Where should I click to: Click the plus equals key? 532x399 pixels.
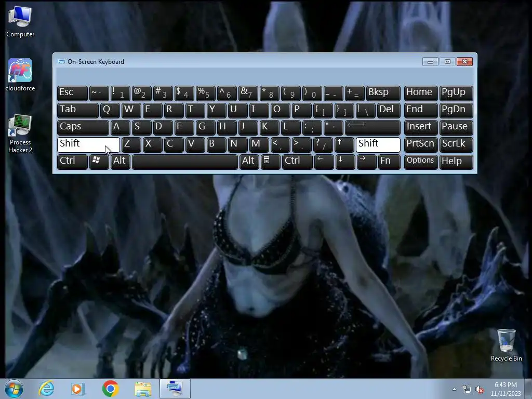(x=354, y=94)
